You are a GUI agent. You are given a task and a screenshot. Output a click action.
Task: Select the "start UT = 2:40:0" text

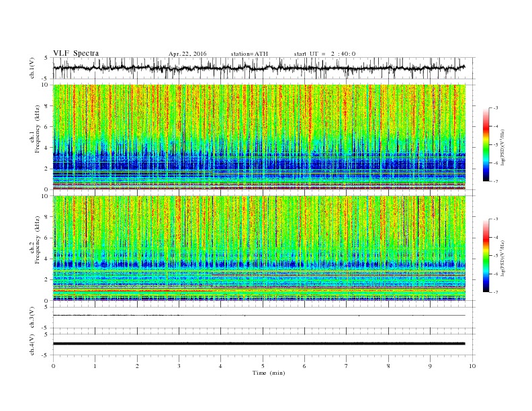324,54
